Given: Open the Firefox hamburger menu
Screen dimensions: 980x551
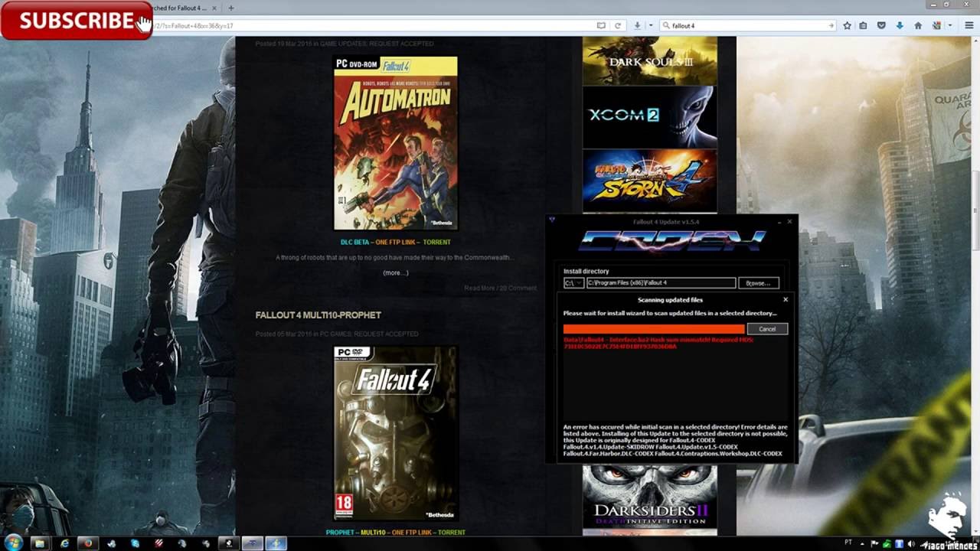Looking at the screenshot, I should [x=969, y=25].
